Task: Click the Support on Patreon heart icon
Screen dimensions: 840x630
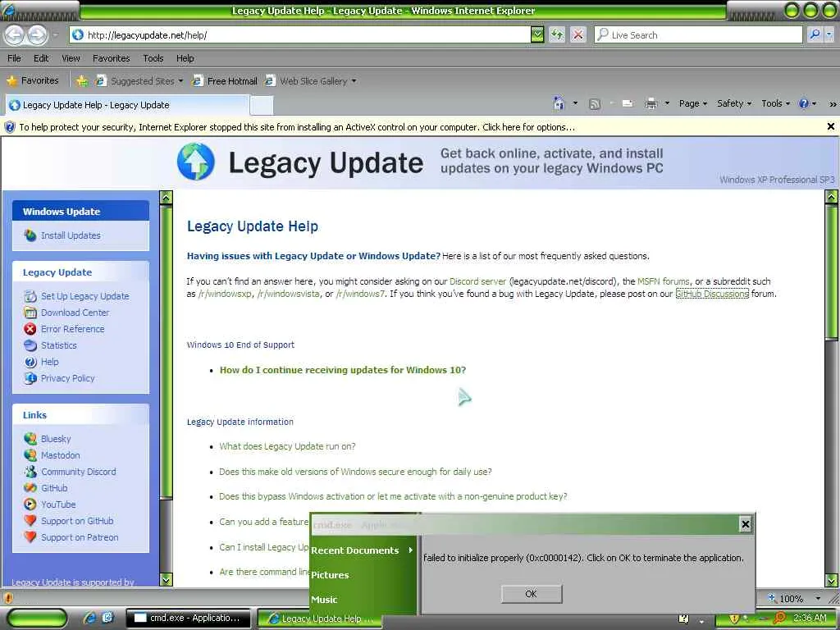Action: pyautogui.click(x=30, y=536)
